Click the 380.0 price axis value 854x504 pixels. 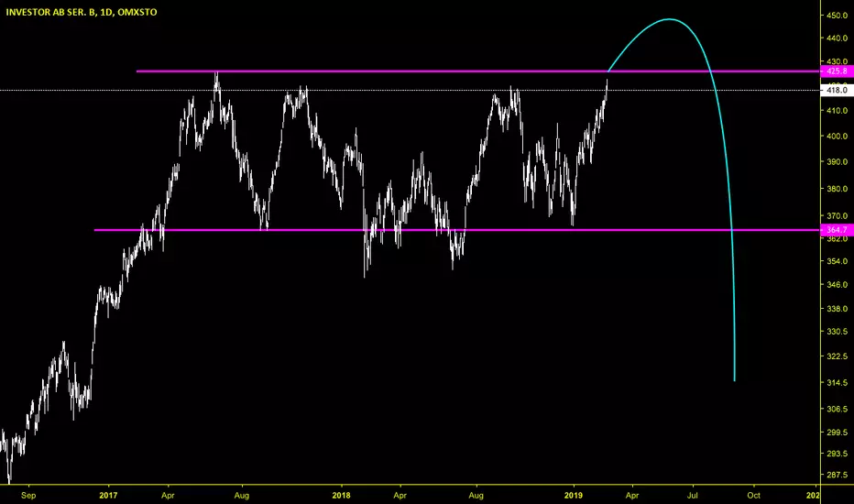(x=838, y=189)
